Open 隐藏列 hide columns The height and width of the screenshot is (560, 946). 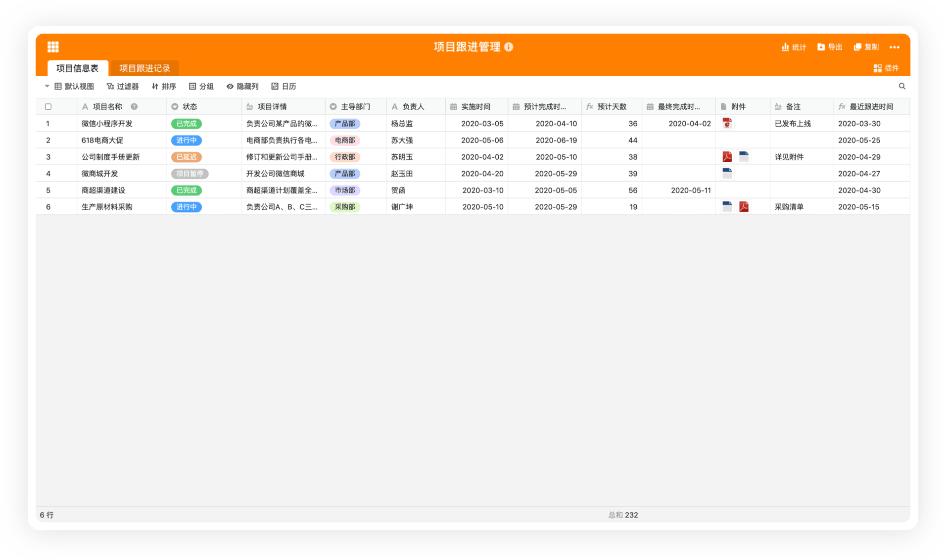(x=242, y=86)
